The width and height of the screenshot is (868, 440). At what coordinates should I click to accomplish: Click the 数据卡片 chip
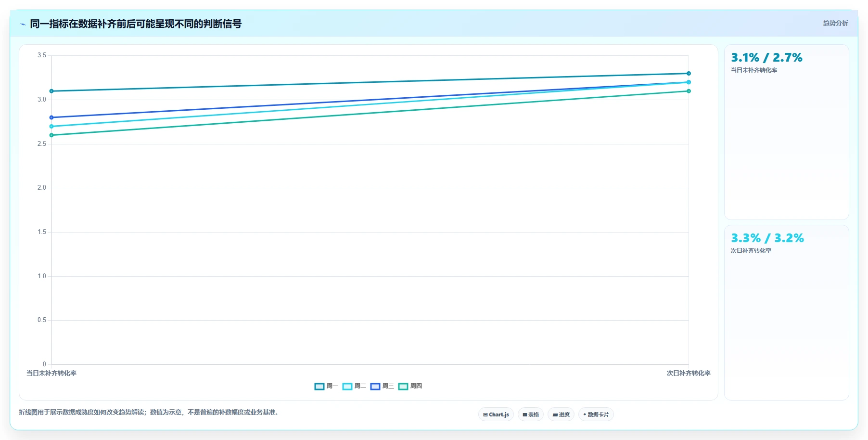click(x=596, y=414)
